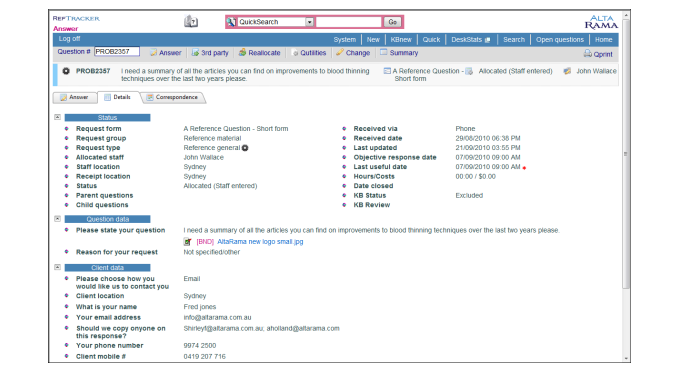Click Reallocate in the question toolbar
This screenshot has width=687, height=373.
(x=259, y=53)
